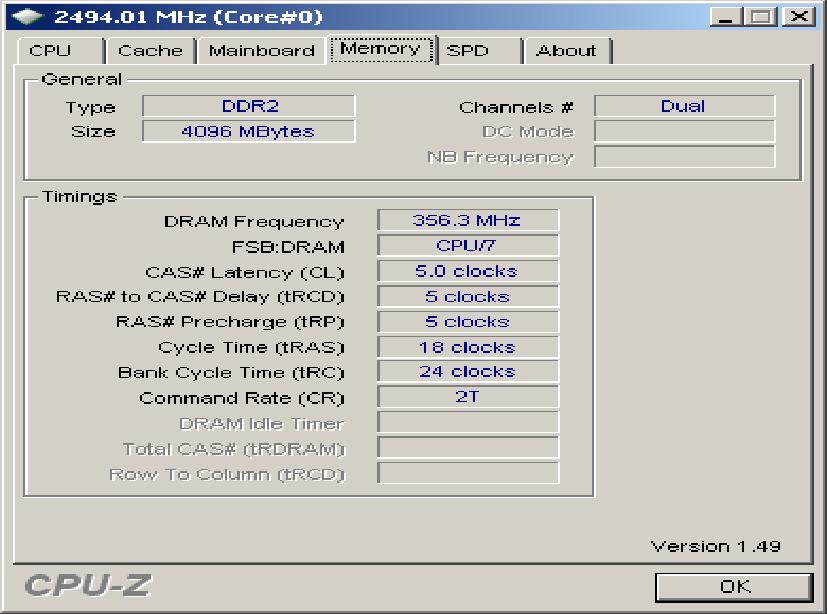
Task: Click the 18 clocks tRAS value
Action: (x=468, y=347)
